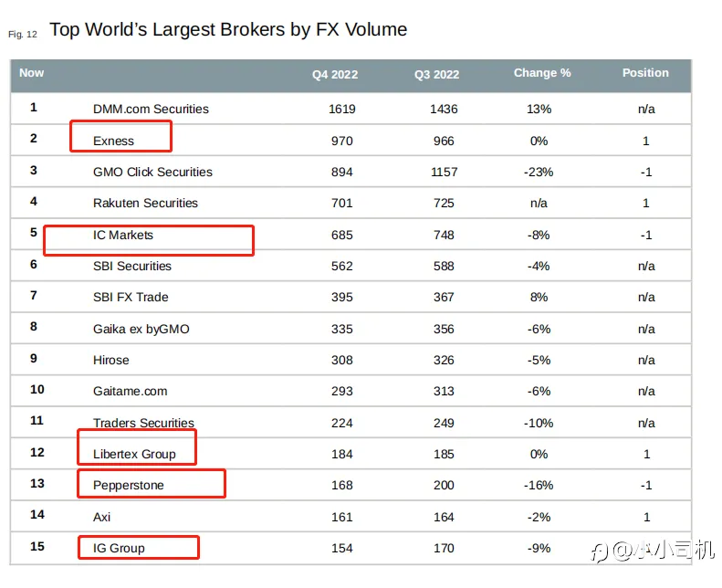Screen dimensions: 722x588
Task: Click the IC Markets broker name
Action: 123,235
